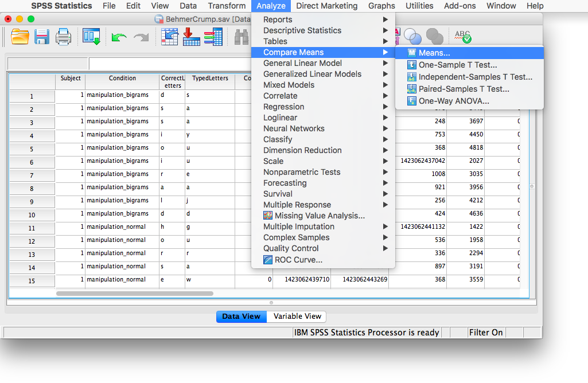Open the Analyze menu in menu bar

271,6
